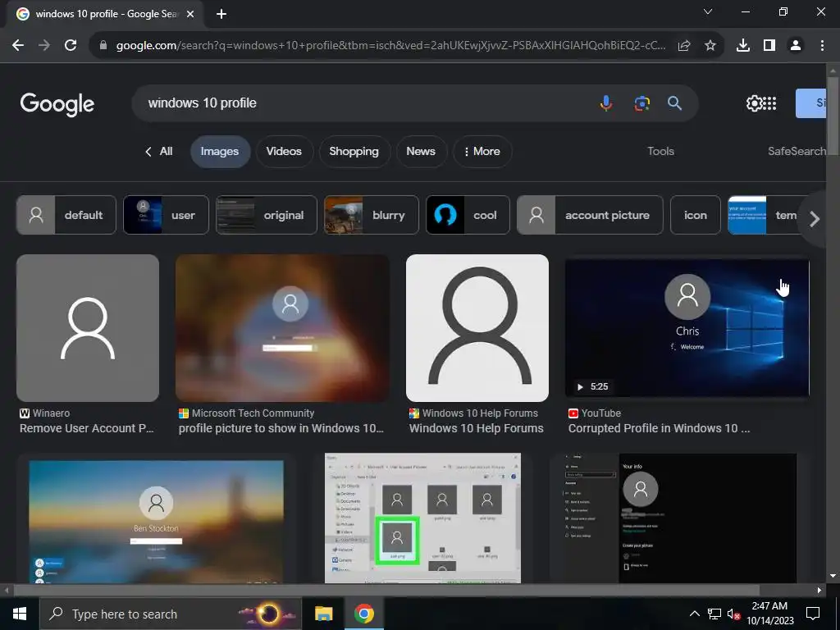Open Google quick settings gear
Image resolution: width=840 pixels, height=630 pixels.
tap(754, 103)
